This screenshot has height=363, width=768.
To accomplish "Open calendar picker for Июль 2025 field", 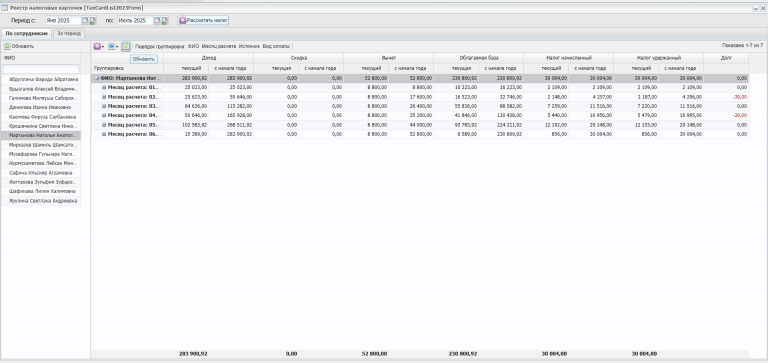I will click(157, 21).
